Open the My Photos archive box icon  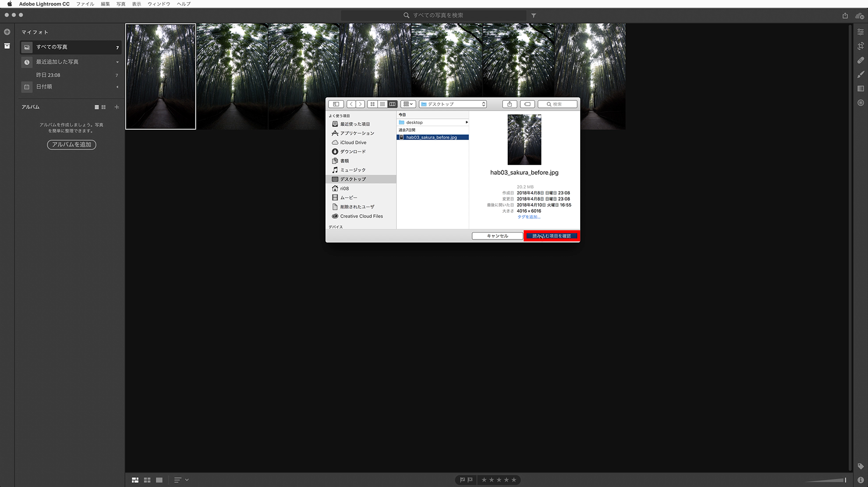coord(7,46)
